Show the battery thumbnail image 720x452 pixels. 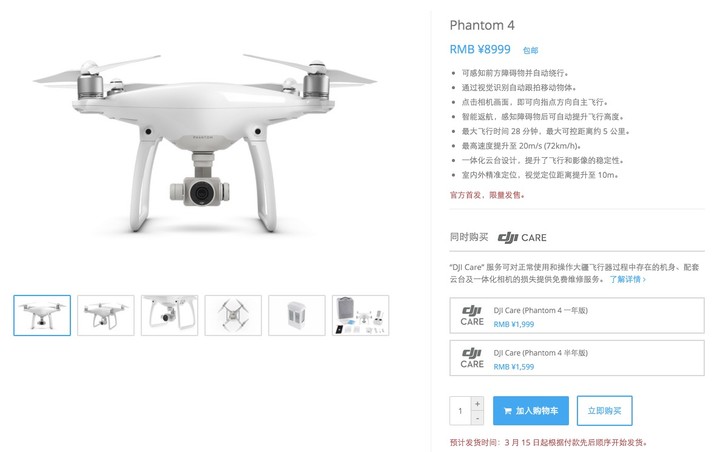pos(297,315)
